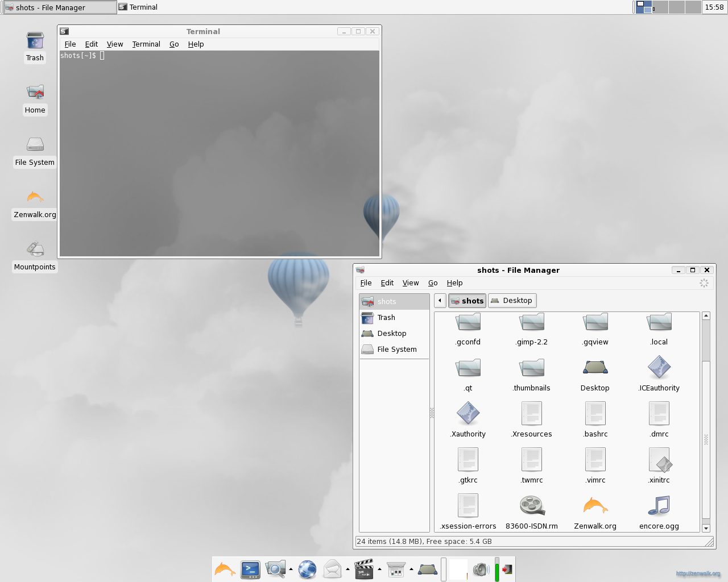Open the mail envelope launcher
This screenshot has width=728, height=582.
(332, 569)
